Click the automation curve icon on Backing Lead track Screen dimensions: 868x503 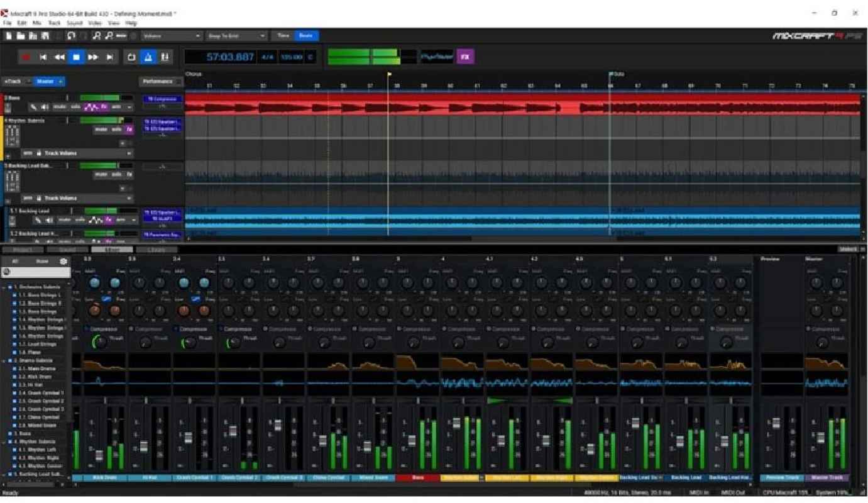coord(95,219)
